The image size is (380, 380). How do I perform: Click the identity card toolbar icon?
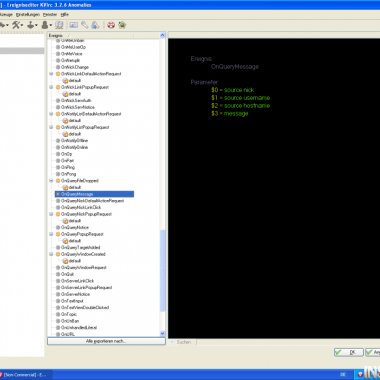[74, 25]
